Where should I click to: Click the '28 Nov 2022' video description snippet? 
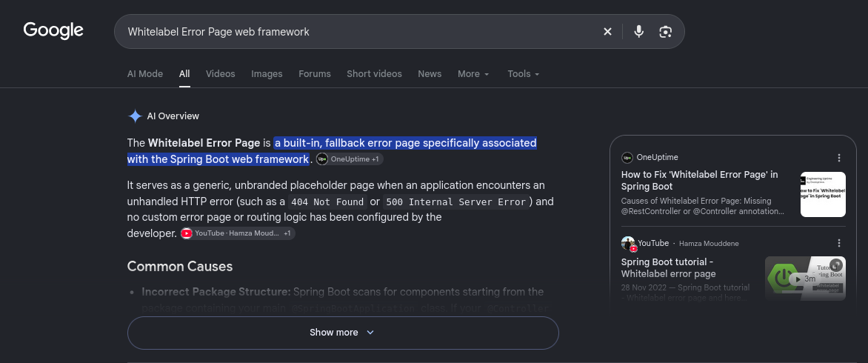point(685,293)
